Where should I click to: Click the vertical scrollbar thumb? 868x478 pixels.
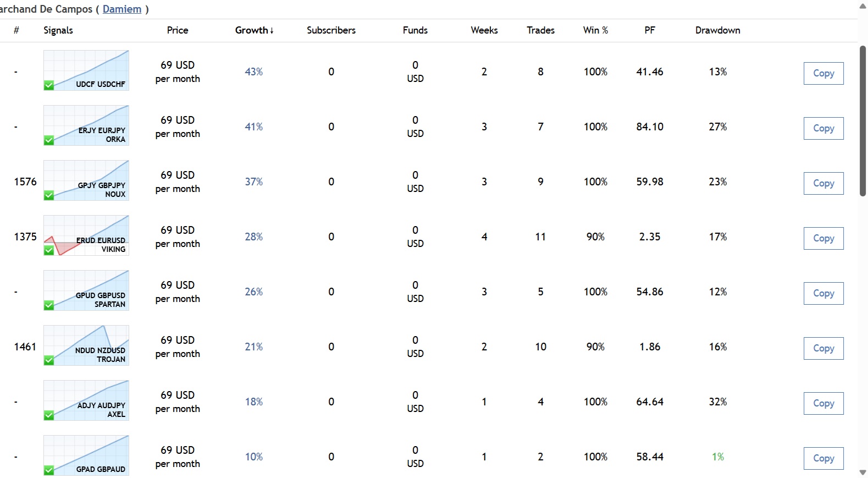pos(863,121)
